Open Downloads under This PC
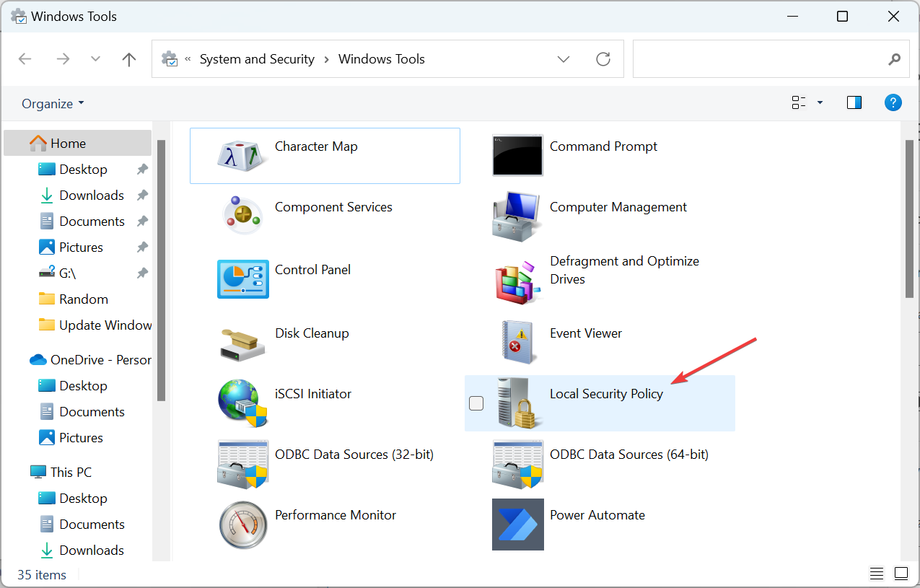 92,550
